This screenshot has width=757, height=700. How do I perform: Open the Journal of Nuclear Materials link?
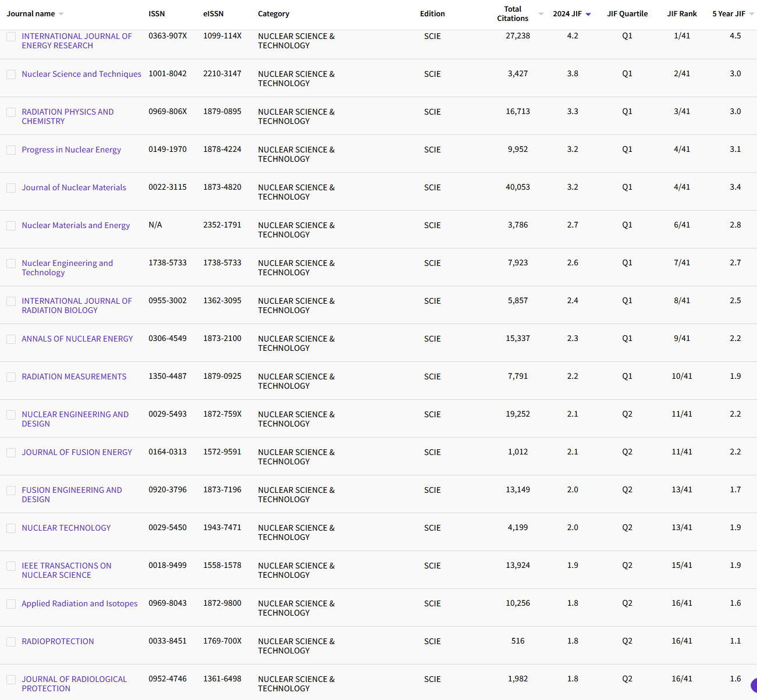74,187
